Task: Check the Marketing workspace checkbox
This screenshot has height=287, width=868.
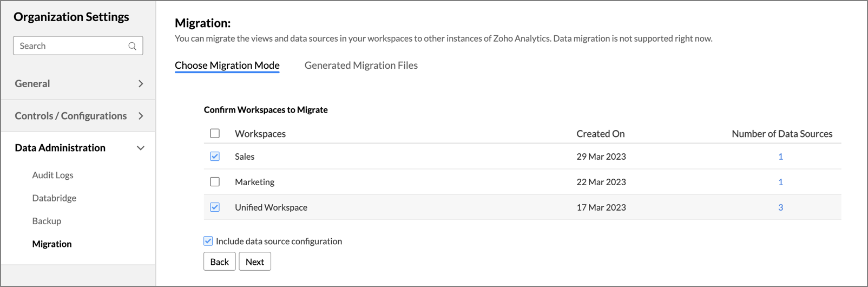Action: click(215, 182)
